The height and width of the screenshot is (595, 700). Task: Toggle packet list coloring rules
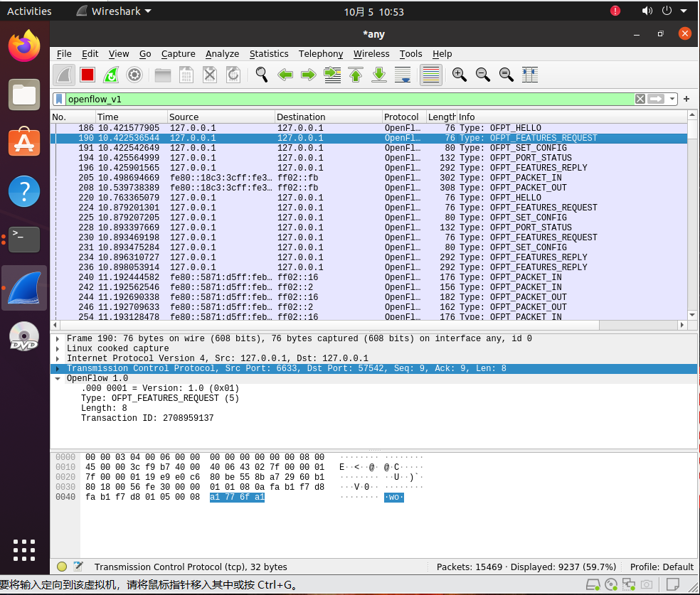pos(430,75)
